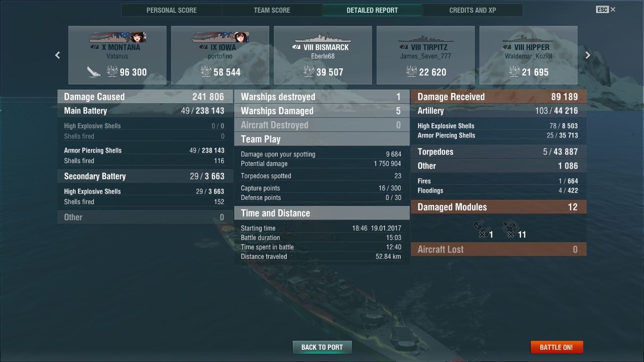Select the VIII Tirpitz ship card
644x362 pixels.
tap(426, 55)
